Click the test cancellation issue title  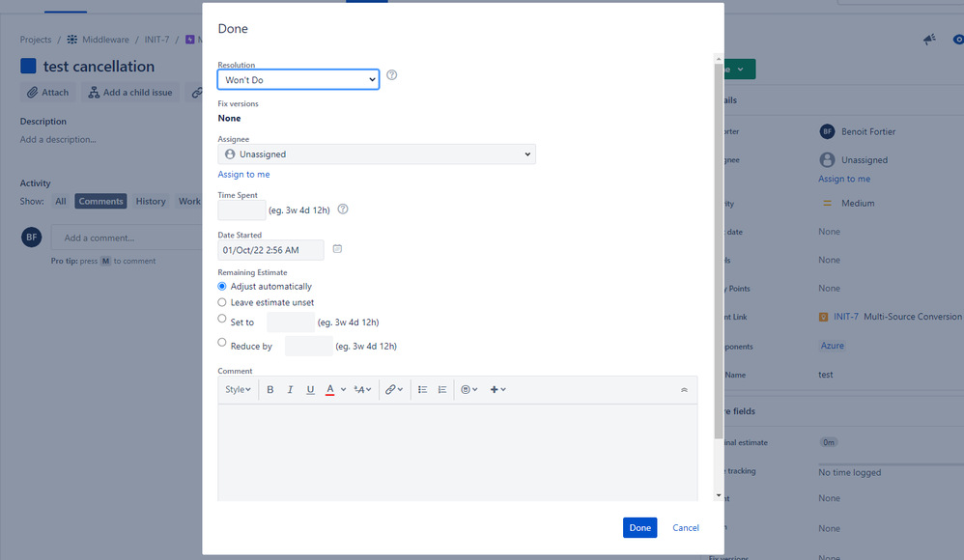(x=99, y=67)
